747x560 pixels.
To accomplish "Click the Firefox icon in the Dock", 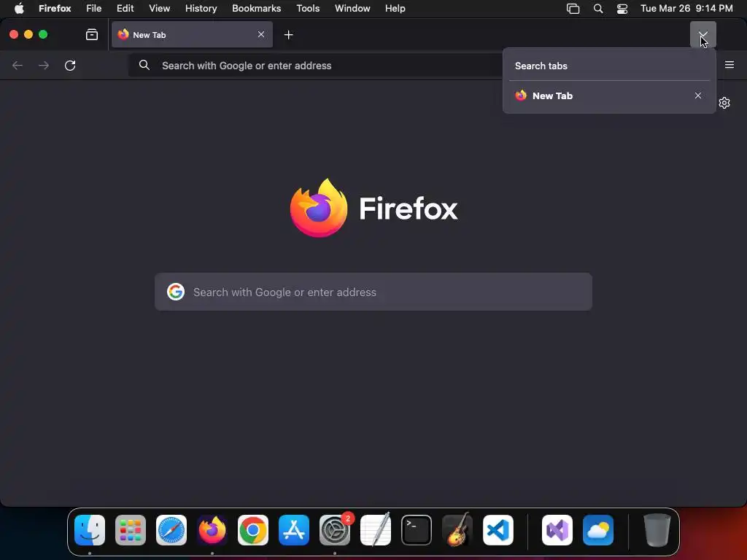I will click(x=212, y=530).
